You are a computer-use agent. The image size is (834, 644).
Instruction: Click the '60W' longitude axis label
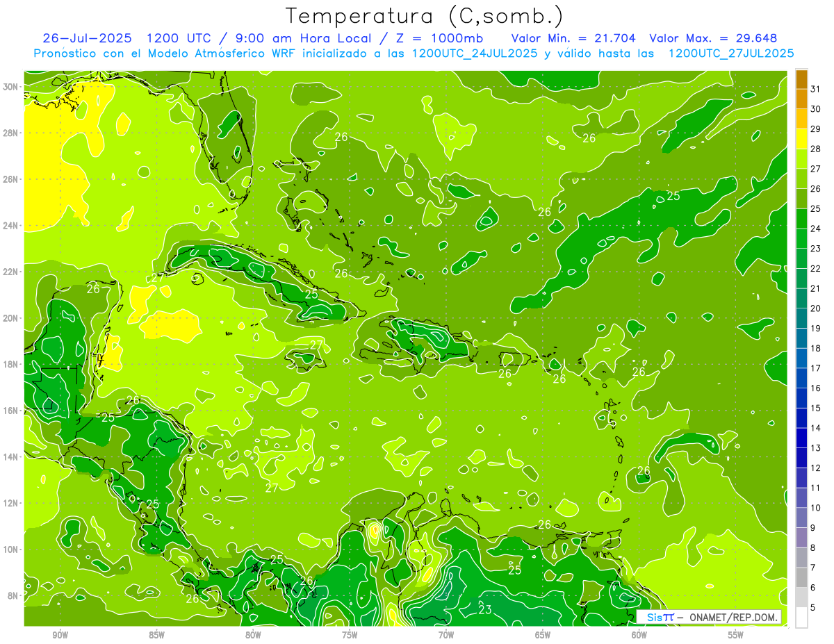click(x=639, y=634)
